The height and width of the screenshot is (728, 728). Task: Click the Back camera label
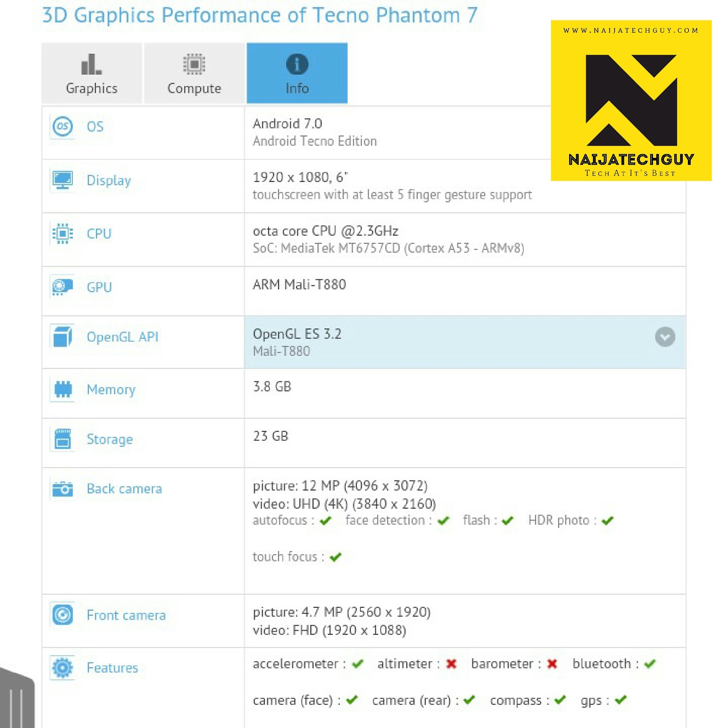[124, 489]
